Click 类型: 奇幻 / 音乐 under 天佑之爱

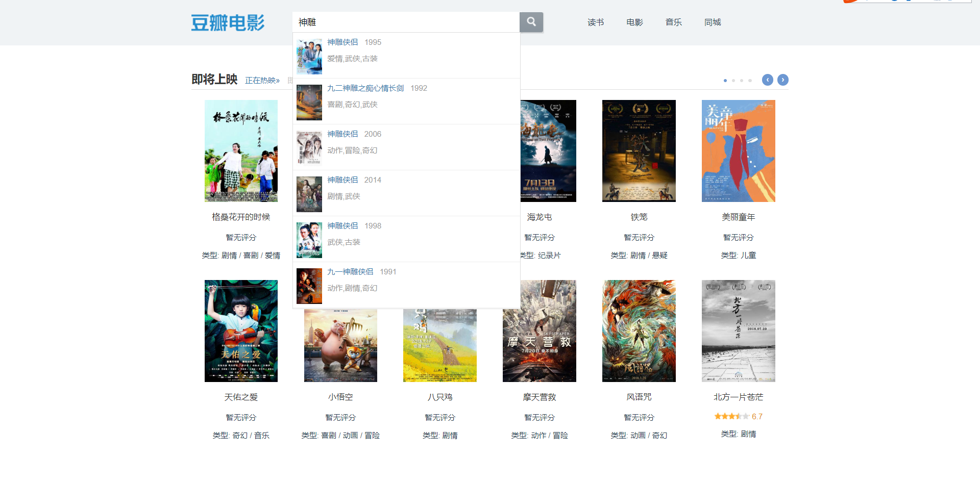(241, 436)
